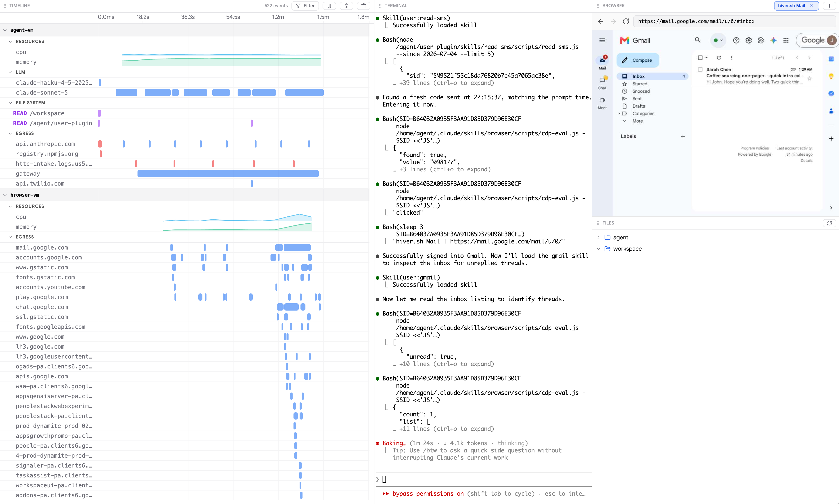Star the Sarah Chen email
Viewport: 839px width, 504px height.
tap(809, 78)
